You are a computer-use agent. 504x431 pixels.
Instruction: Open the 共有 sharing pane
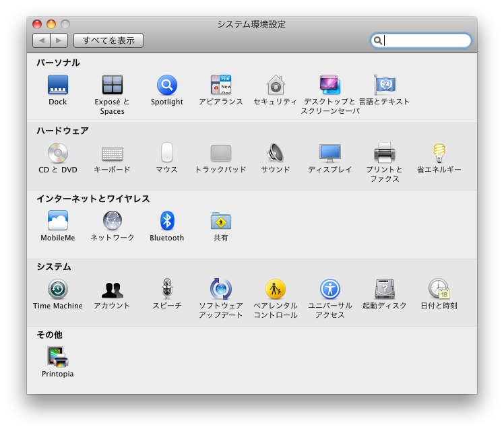coord(220,222)
